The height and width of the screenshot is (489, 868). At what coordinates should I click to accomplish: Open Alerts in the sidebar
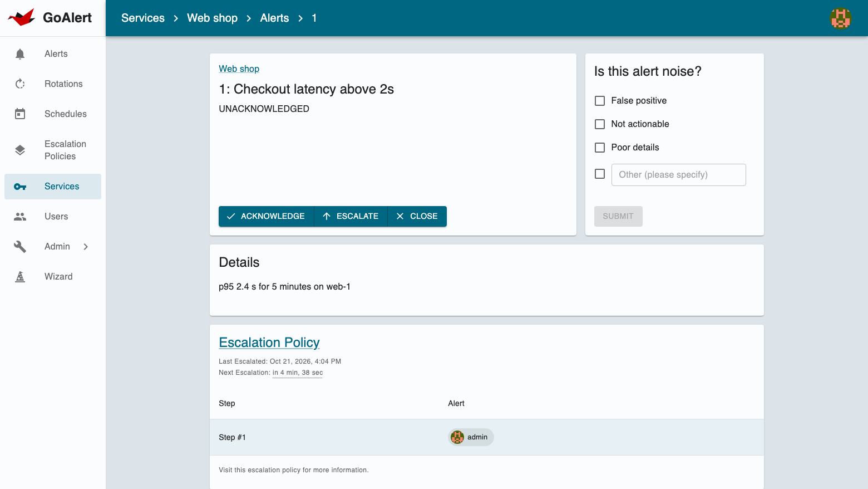coord(53,54)
